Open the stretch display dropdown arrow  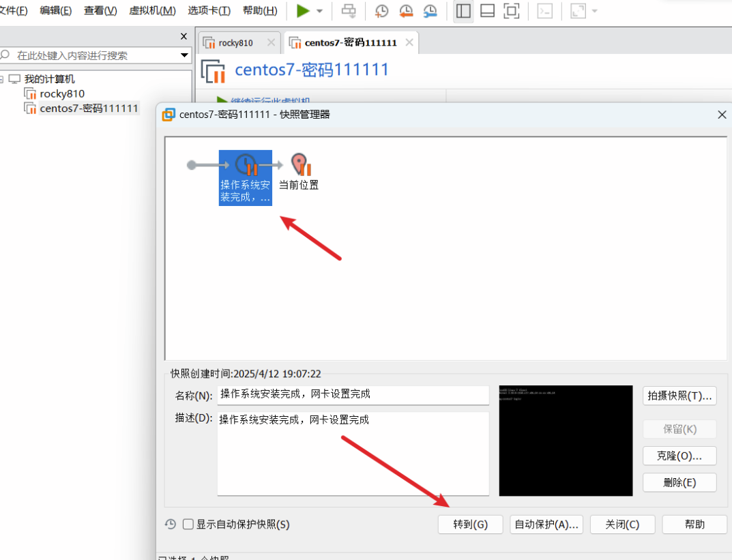point(594,11)
